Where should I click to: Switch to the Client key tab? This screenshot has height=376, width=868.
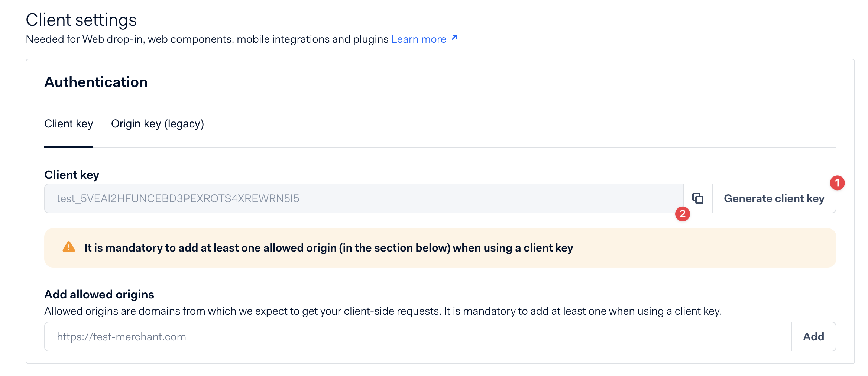(x=69, y=124)
